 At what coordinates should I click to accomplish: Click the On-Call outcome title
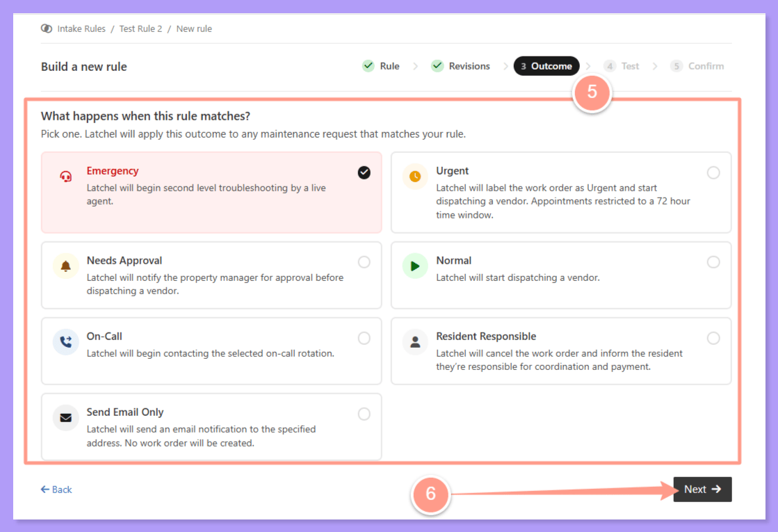click(x=104, y=337)
